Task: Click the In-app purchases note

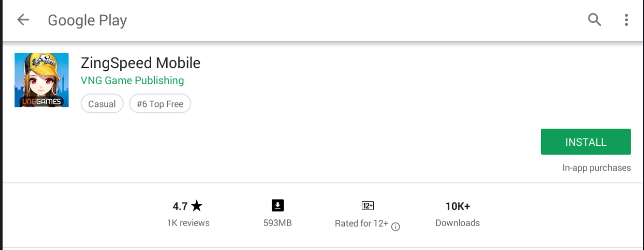Action: [597, 168]
